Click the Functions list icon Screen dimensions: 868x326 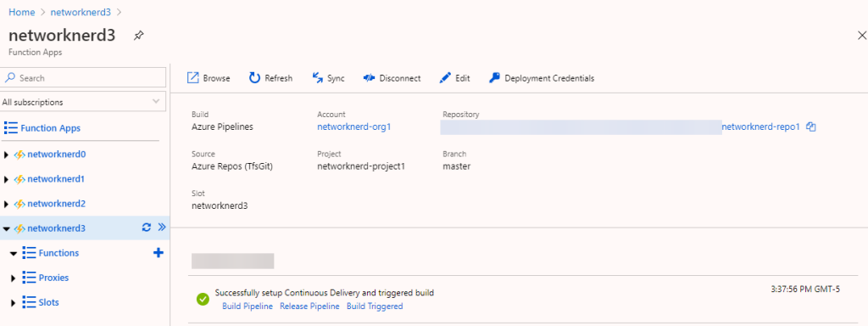(29, 253)
